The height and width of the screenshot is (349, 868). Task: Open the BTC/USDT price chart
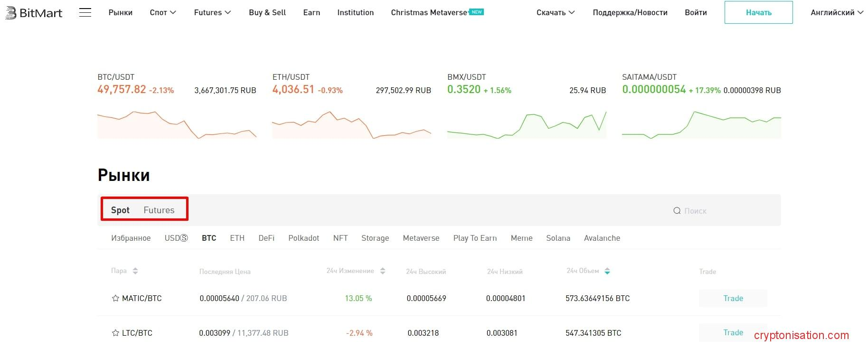click(x=177, y=125)
